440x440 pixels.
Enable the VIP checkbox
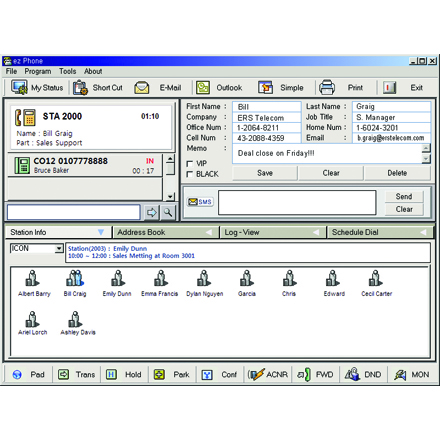tap(190, 164)
